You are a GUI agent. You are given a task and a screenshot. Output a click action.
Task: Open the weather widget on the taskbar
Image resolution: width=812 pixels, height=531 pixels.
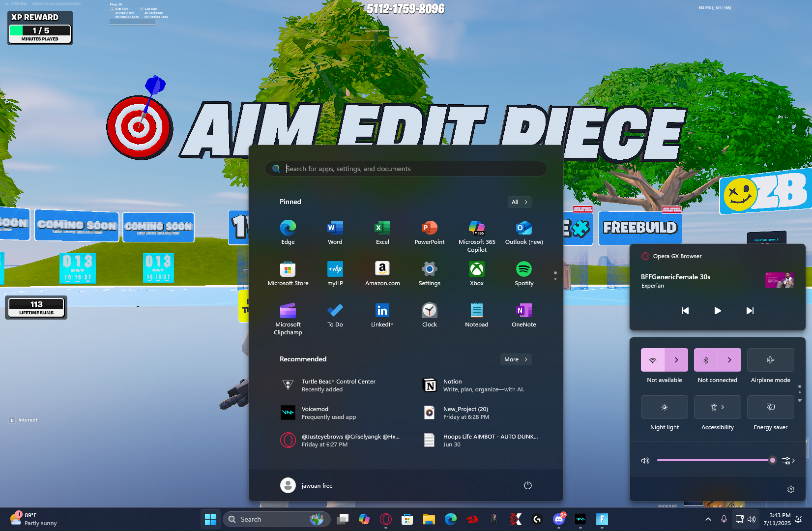[x=33, y=519]
